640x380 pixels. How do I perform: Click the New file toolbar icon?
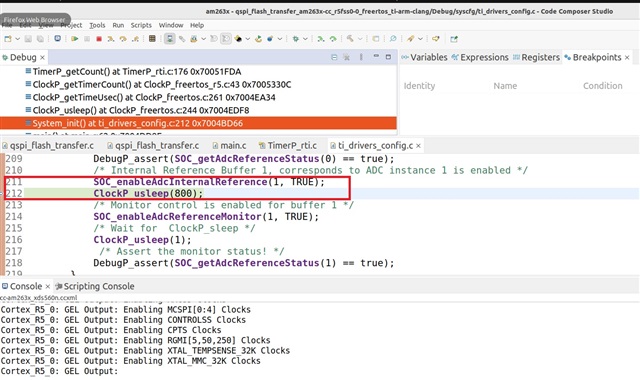coord(8,39)
